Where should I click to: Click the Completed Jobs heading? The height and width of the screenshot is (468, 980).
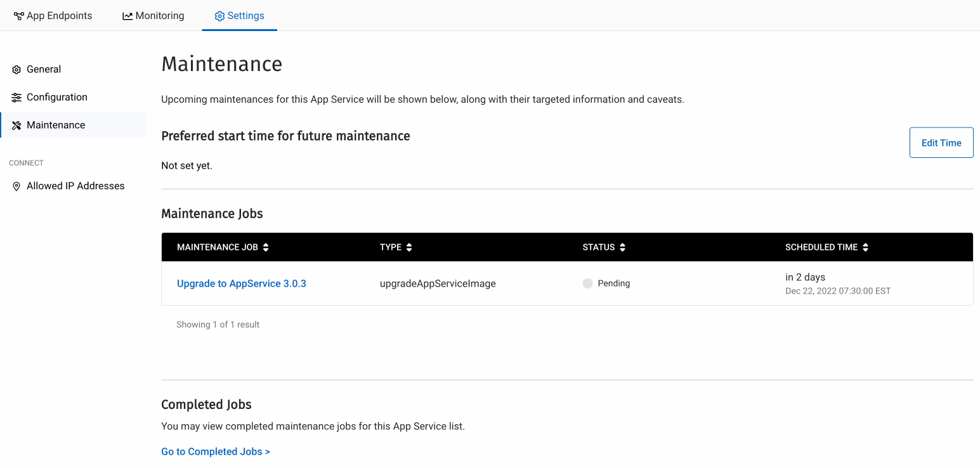coord(206,405)
